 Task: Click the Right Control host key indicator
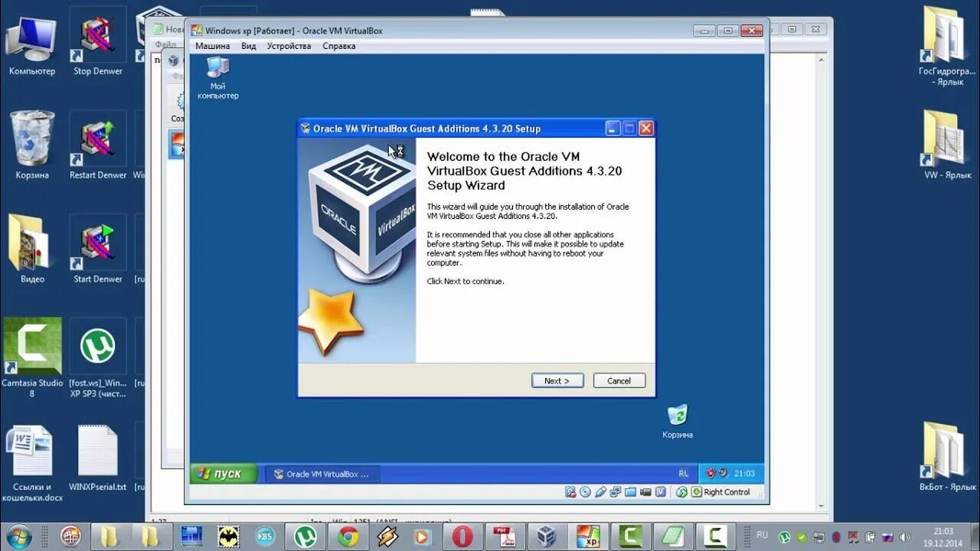[720, 492]
